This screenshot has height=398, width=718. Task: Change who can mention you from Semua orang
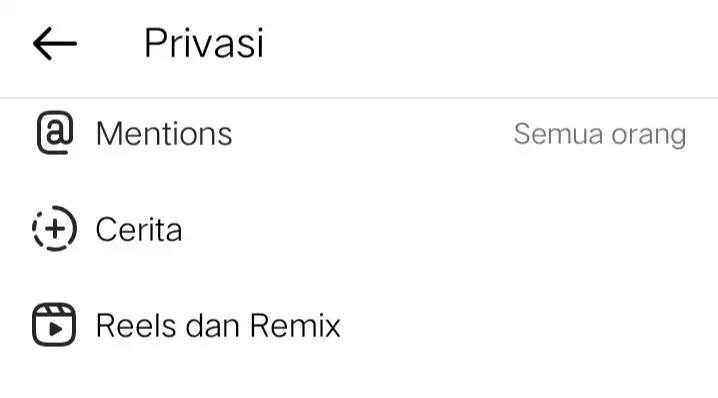click(600, 135)
